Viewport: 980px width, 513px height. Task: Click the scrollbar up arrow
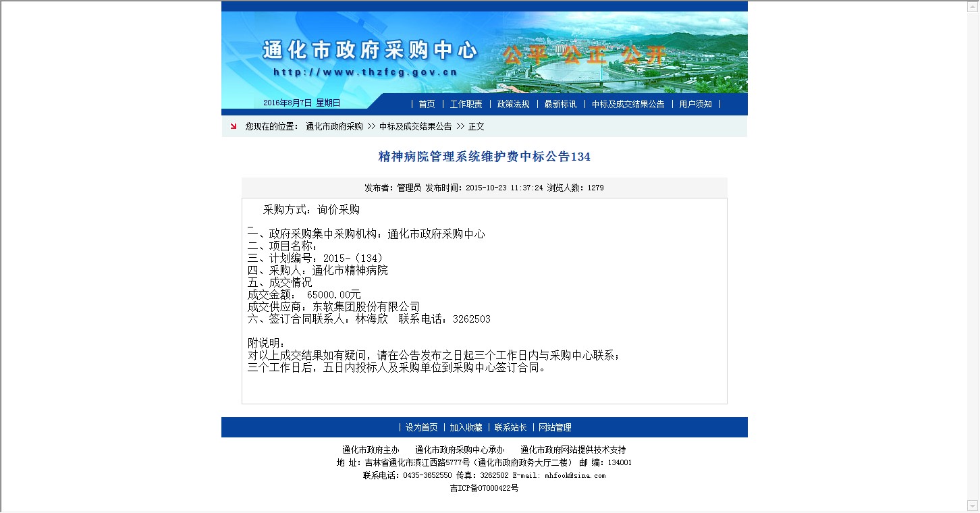pyautogui.click(x=973, y=5)
